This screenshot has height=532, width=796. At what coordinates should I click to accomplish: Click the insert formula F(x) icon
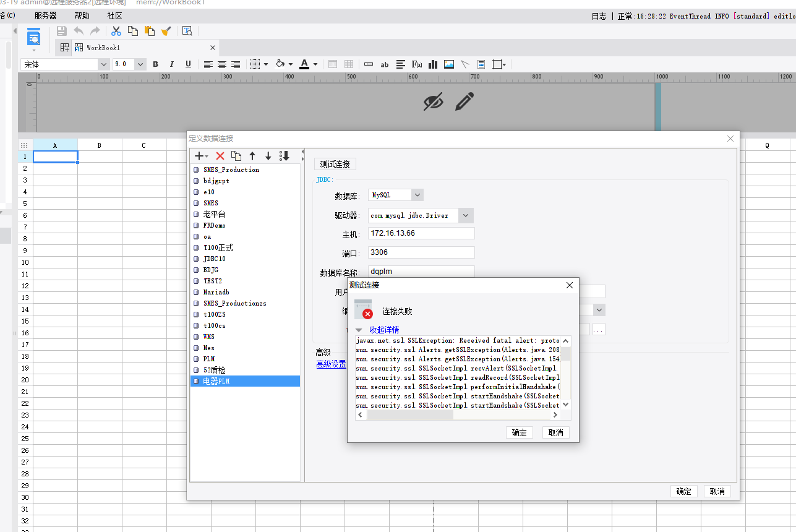pos(417,64)
